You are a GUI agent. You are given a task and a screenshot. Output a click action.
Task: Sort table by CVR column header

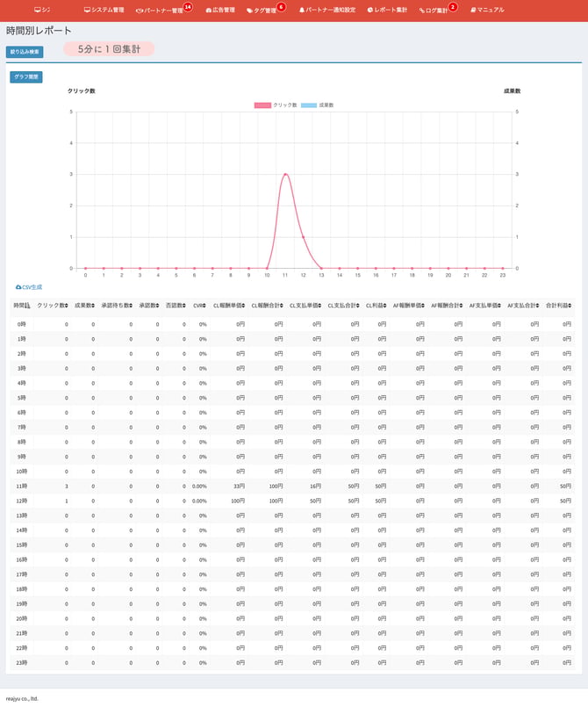[199, 306]
